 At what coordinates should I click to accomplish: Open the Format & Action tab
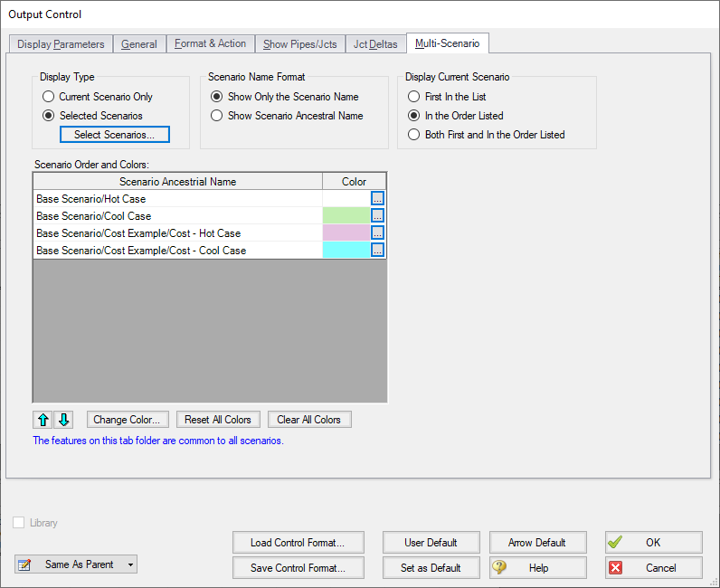pos(211,43)
